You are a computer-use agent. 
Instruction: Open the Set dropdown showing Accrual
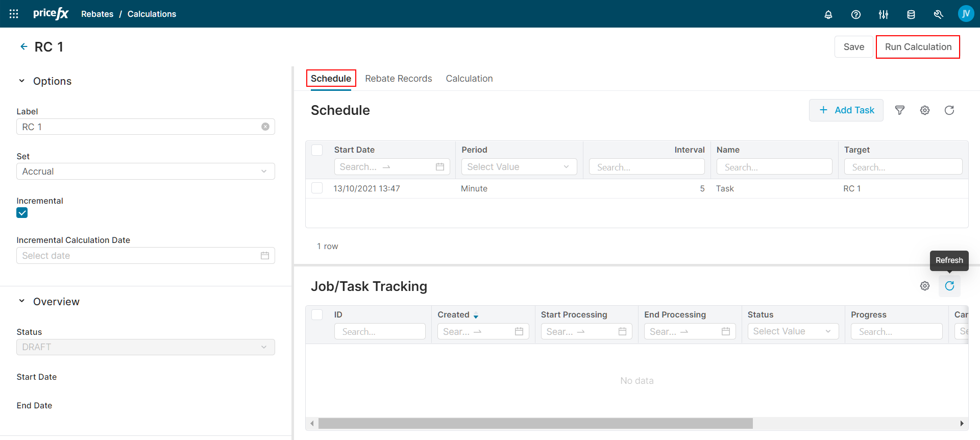[145, 172]
